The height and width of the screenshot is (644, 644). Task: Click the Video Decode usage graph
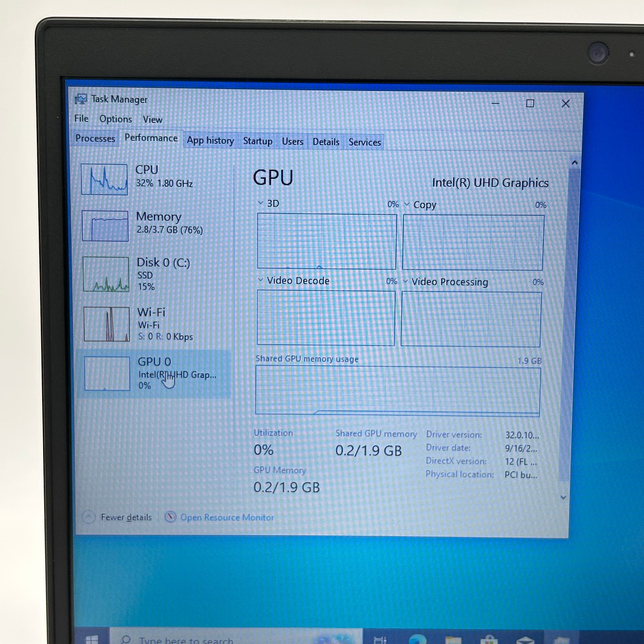tap(326, 318)
